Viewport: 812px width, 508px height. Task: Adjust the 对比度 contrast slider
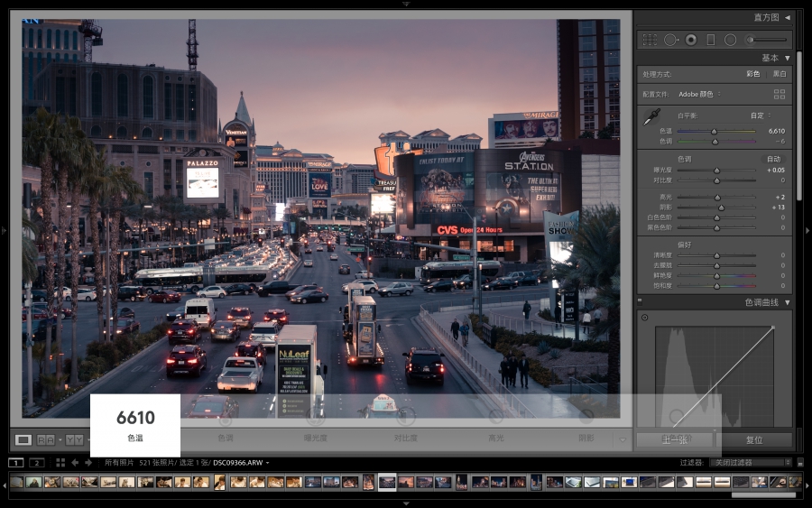[x=716, y=180]
